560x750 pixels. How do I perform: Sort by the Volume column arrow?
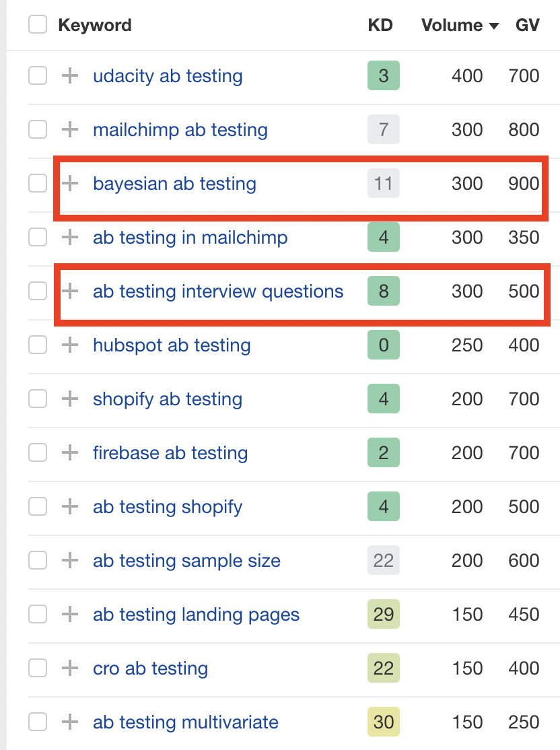[494, 26]
